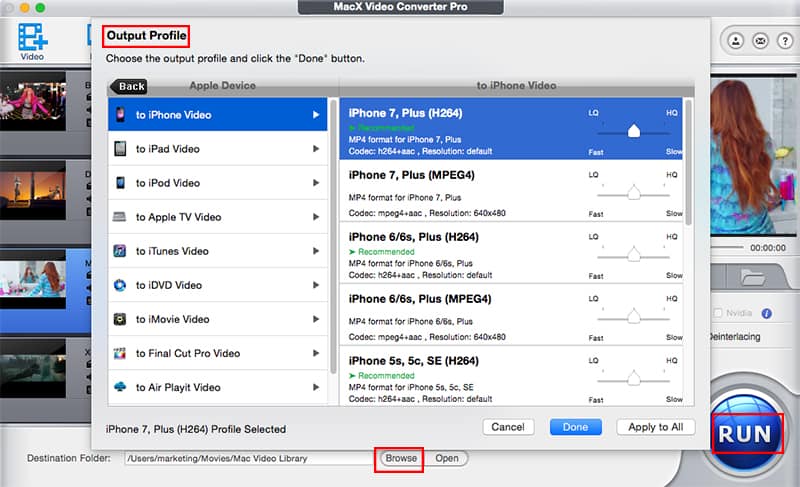This screenshot has height=487, width=800.
Task: Adjust quality slider for iPhone 7 Plus MPEG4
Action: coord(634,193)
